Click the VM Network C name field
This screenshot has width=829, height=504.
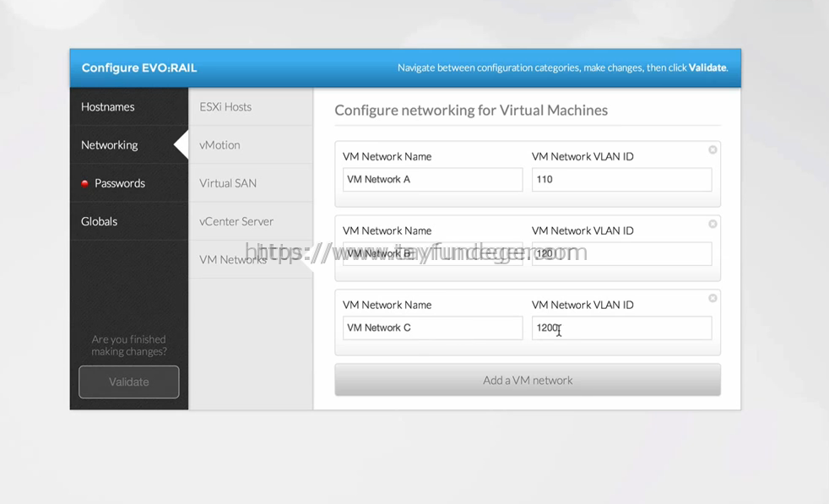[x=432, y=328]
